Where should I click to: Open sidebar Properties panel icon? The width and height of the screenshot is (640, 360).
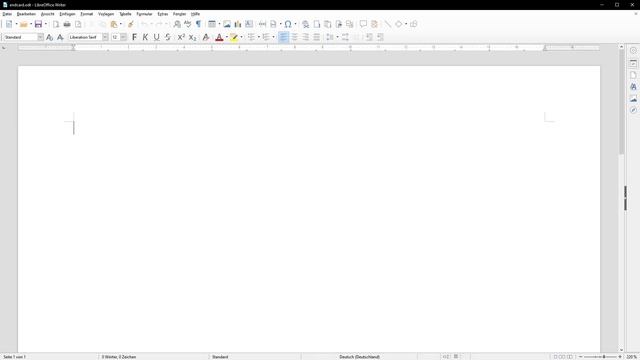633,63
